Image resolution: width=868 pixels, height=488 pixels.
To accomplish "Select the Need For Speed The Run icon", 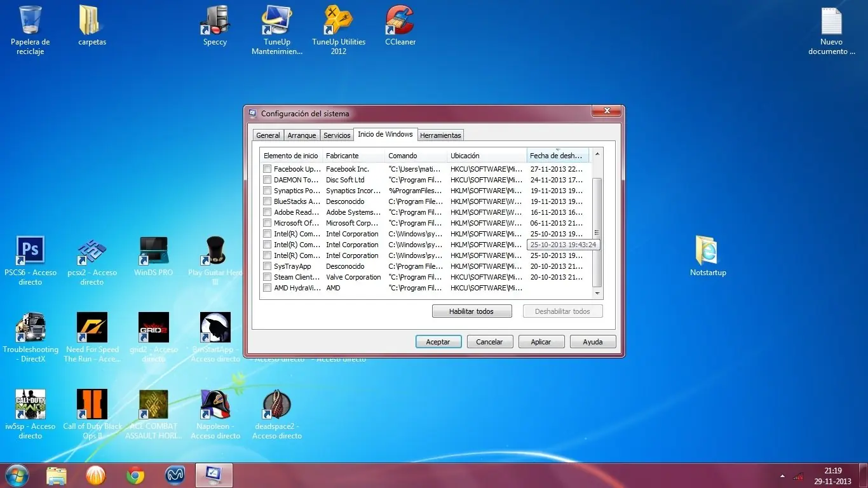I will pos(92,338).
